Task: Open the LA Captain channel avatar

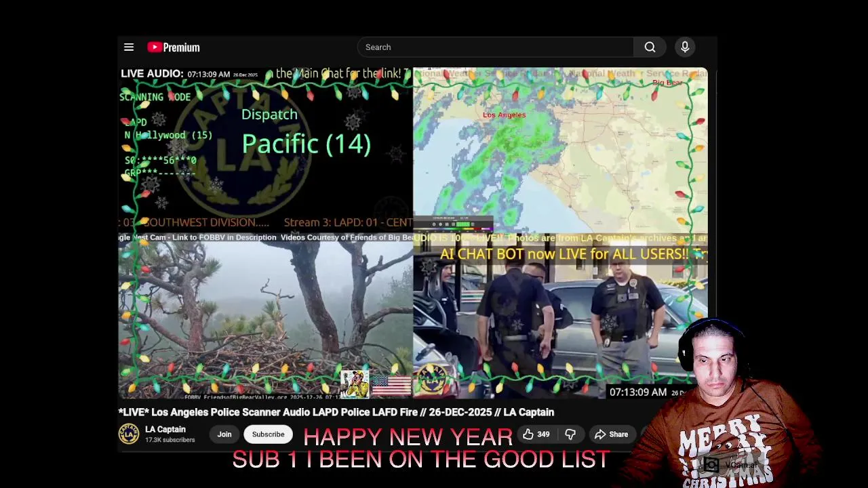Action: [x=129, y=434]
